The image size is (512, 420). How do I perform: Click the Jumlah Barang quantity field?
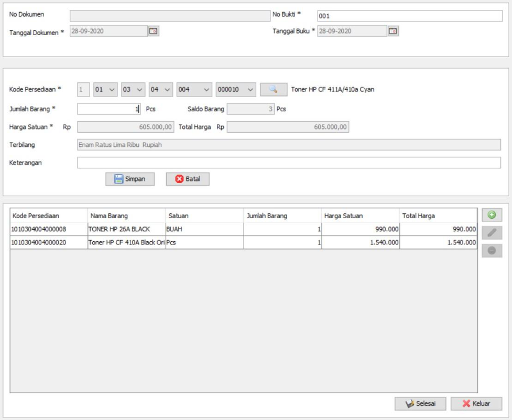pos(109,109)
